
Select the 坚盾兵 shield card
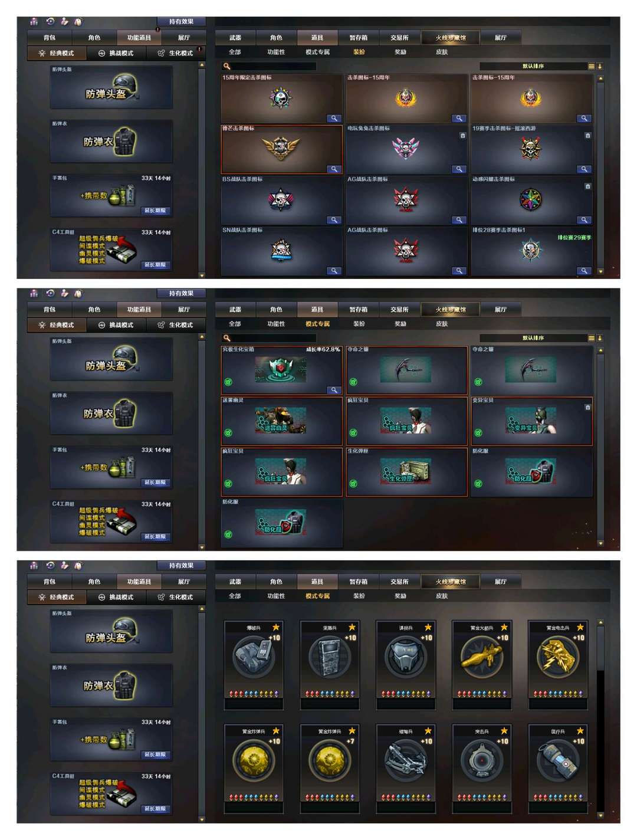point(329,665)
